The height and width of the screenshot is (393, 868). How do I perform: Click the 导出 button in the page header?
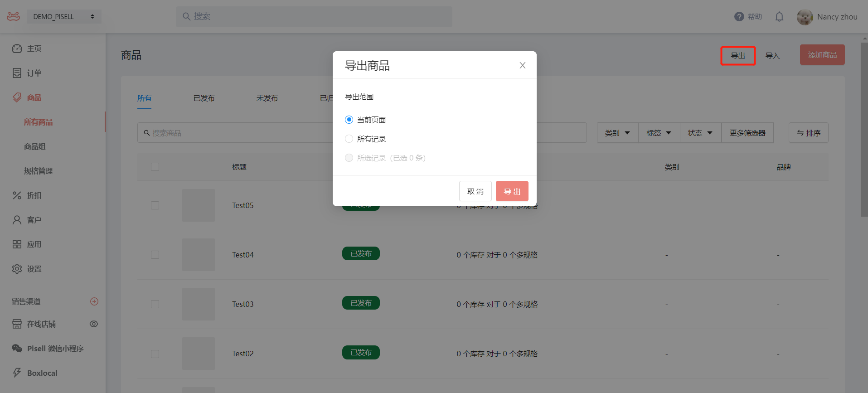coord(738,56)
